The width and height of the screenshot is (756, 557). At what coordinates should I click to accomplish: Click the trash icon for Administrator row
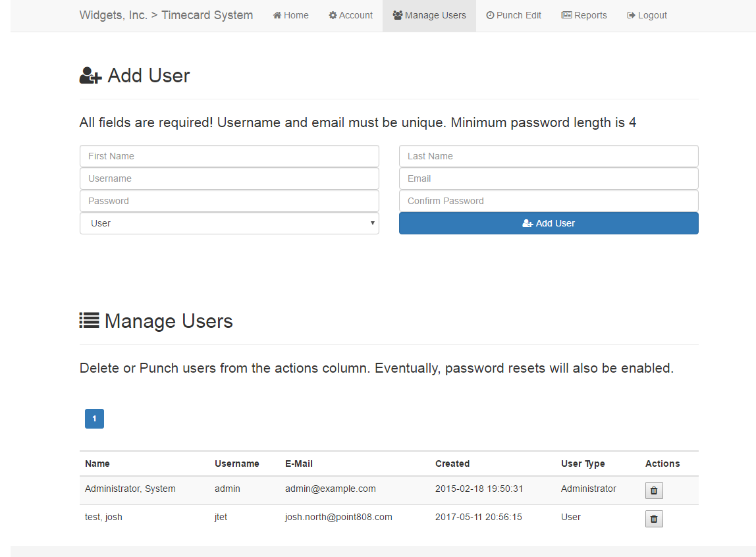point(654,491)
